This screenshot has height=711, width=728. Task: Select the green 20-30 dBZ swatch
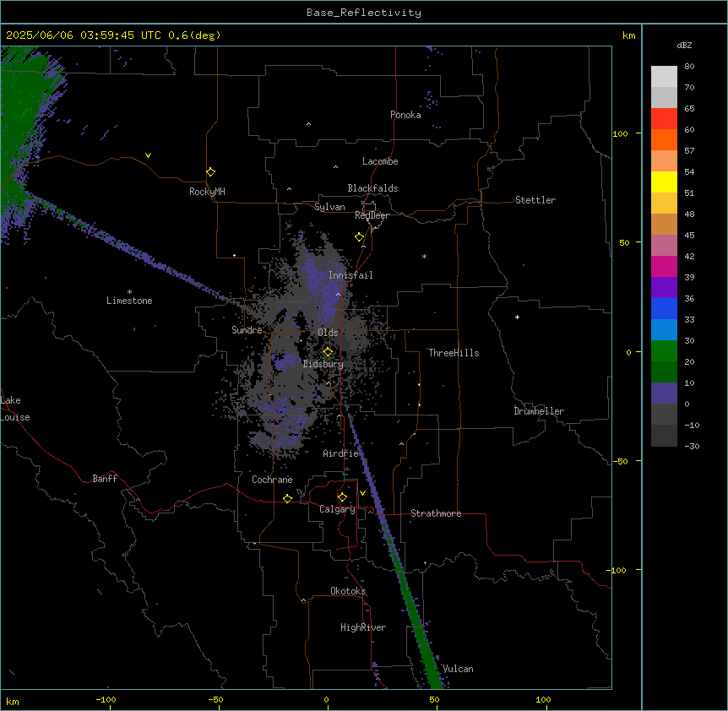pos(664,351)
